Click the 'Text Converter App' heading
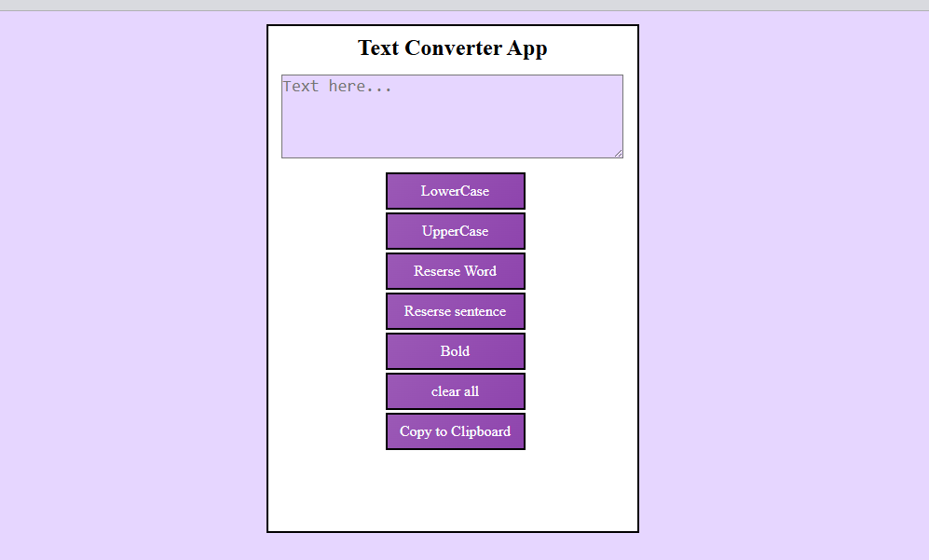Image resolution: width=929 pixels, height=560 pixels. (453, 48)
